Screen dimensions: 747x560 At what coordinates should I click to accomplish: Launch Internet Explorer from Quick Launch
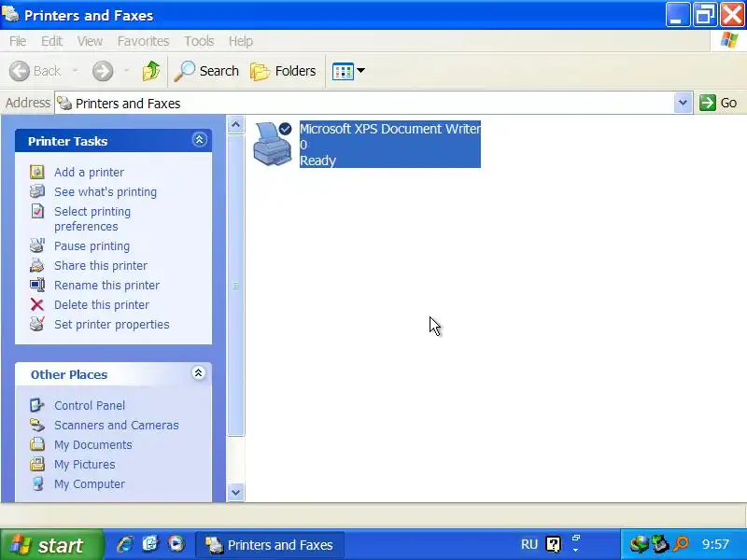[x=125, y=544]
